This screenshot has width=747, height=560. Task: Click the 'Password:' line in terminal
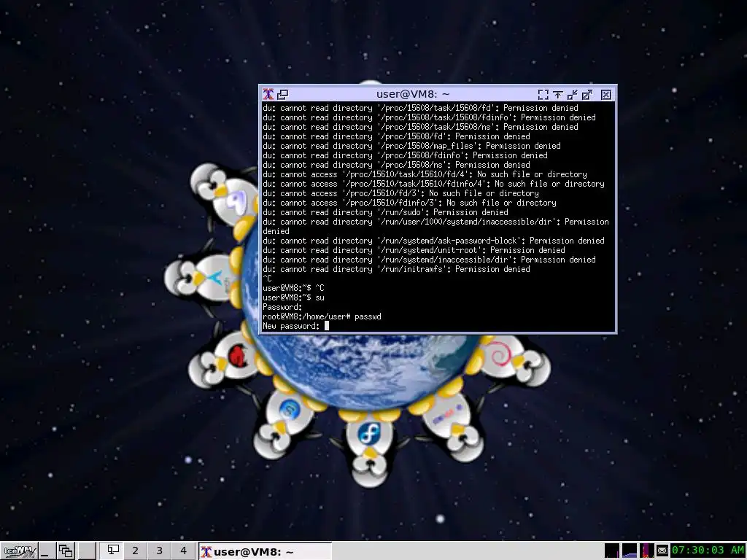click(x=282, y=307)
